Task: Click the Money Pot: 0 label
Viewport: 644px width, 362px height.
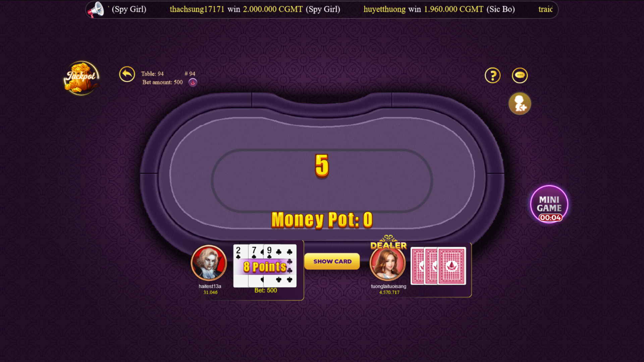Action: [322, 220]
